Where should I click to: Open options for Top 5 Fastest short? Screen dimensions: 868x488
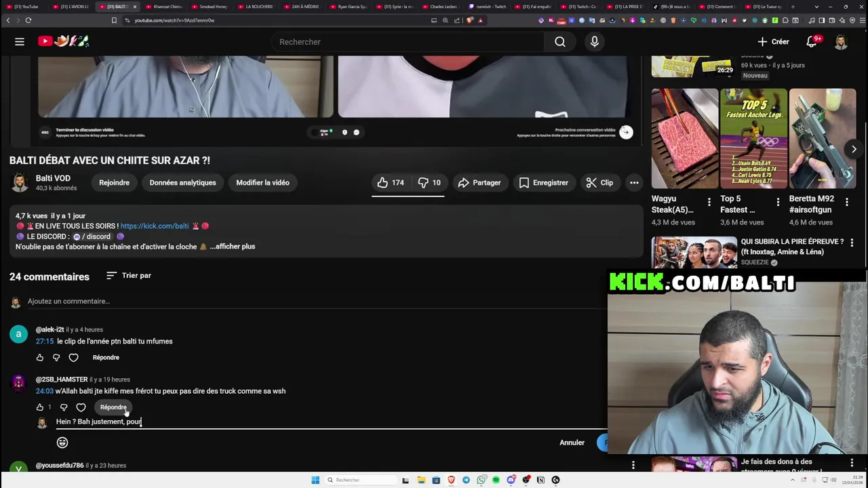(x=778, y=202)
